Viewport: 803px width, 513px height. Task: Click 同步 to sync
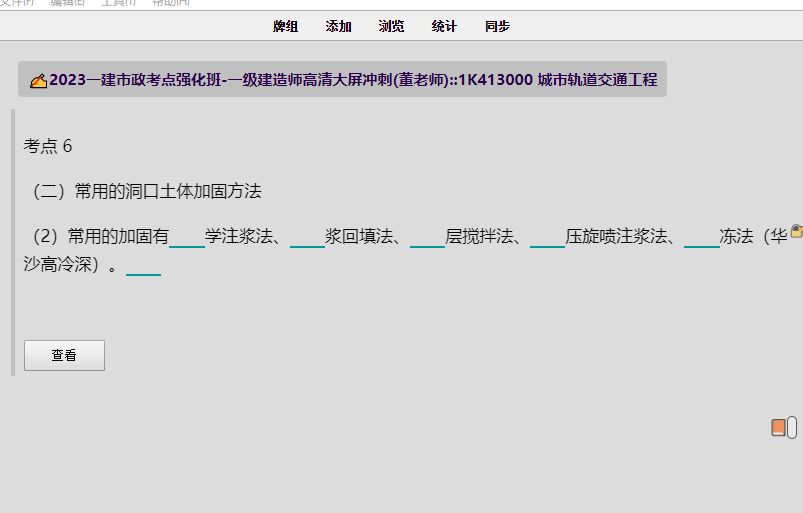coord(497,26)
